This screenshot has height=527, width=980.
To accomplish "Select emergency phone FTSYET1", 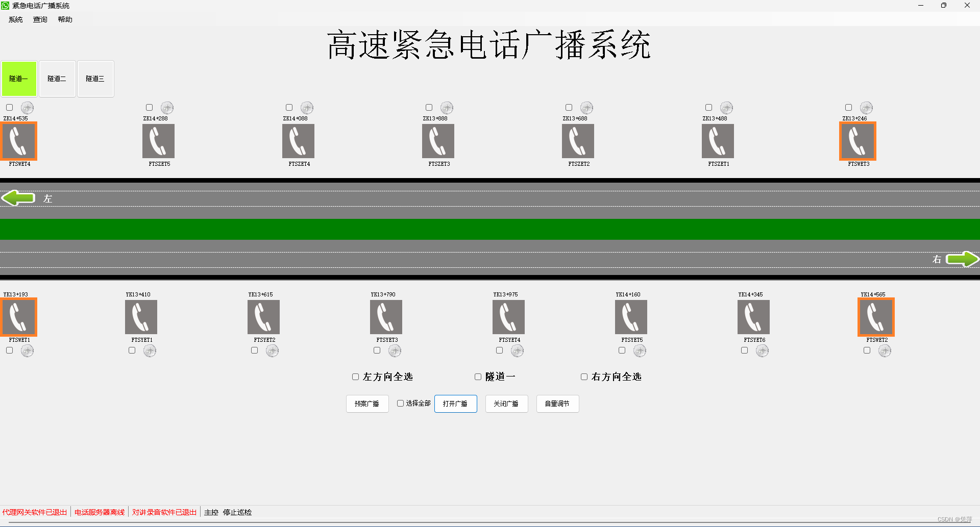I will [x=141, y=317].
